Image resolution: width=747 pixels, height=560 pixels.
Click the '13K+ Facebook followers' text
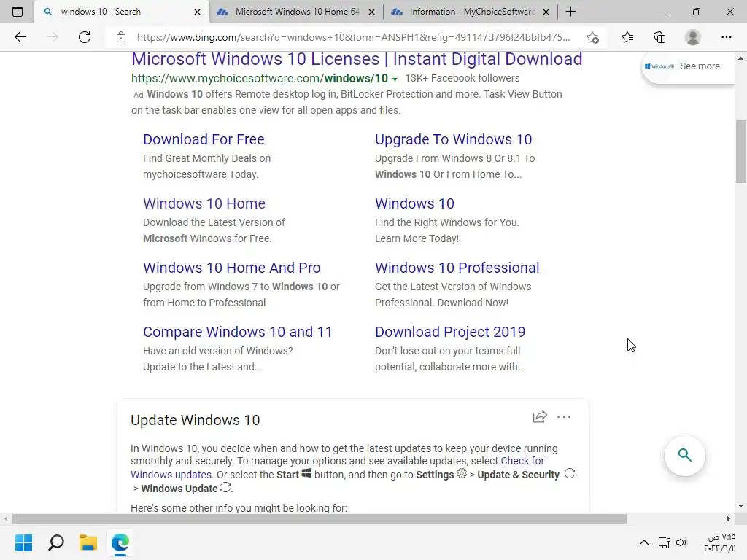click(462, 78)
